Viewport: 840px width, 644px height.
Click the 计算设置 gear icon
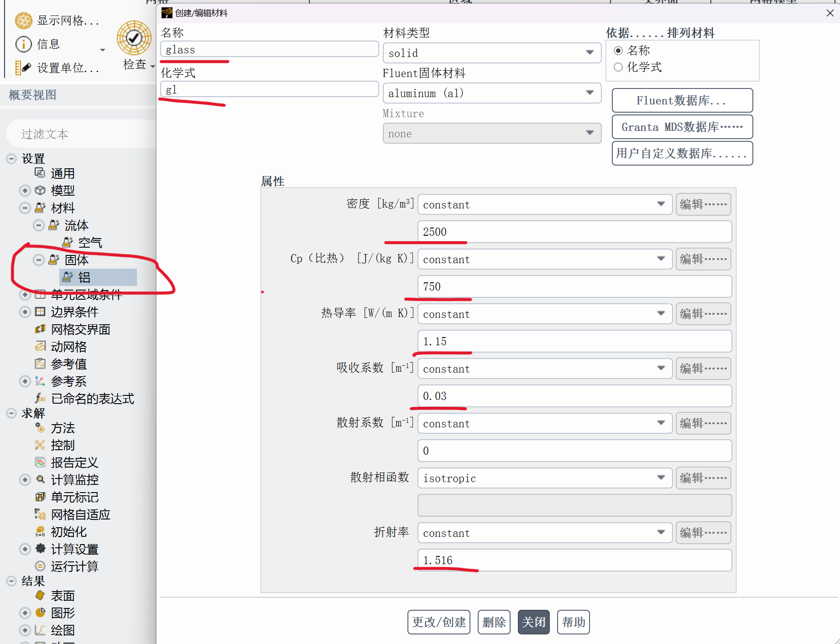tap(40, 549)
